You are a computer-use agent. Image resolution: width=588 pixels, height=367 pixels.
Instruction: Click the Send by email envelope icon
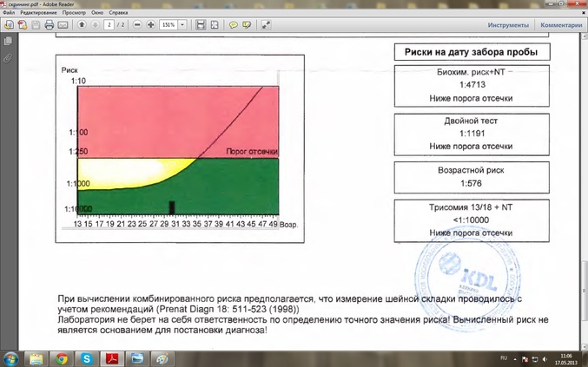(62, 25)
